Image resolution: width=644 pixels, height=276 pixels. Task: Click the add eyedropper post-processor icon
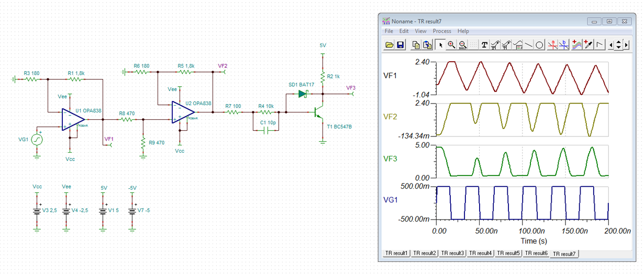[x=587, y=45]
